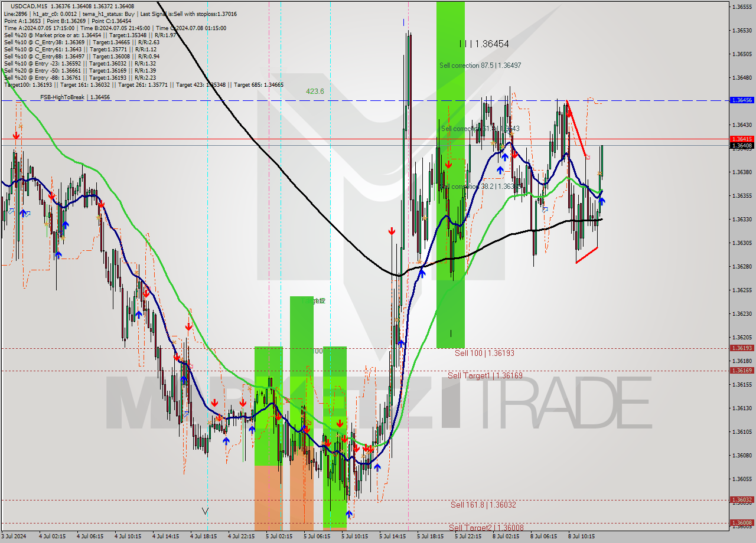
Task: Click the 'FSB-HighToBreak | 1.36456' label
Action: (x=75, y=97)
